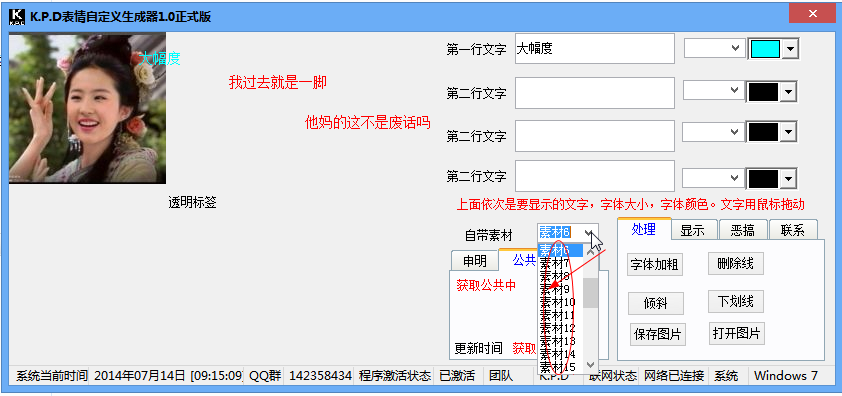Click the red 获取公共中 text
Viewport: 842px width, 396px height.
coord(487,285)
